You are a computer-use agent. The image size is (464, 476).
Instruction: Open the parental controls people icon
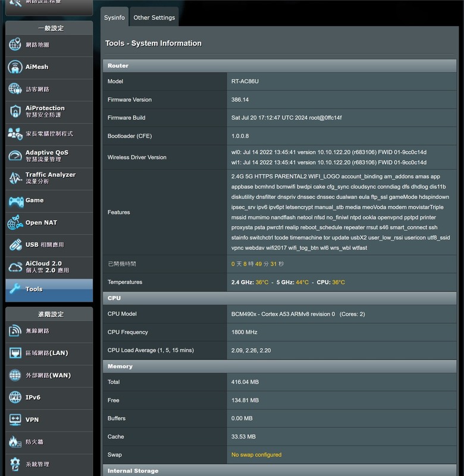[15, 133]
